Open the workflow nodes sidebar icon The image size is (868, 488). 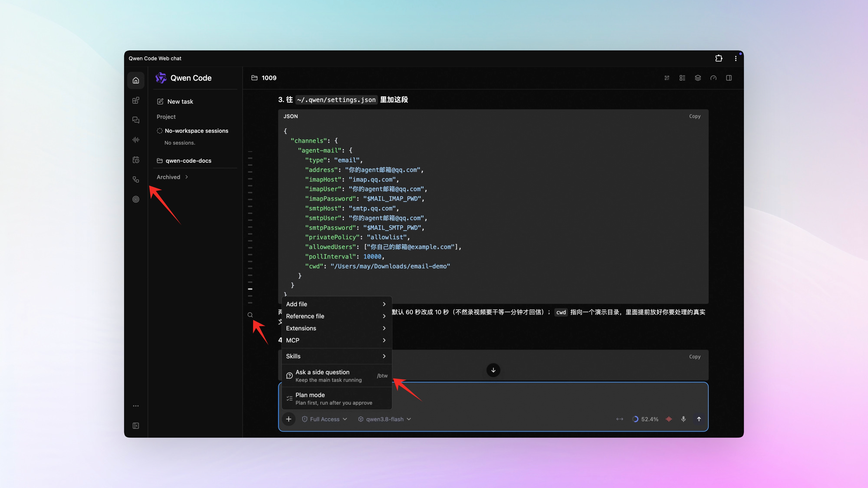(136, 180)
